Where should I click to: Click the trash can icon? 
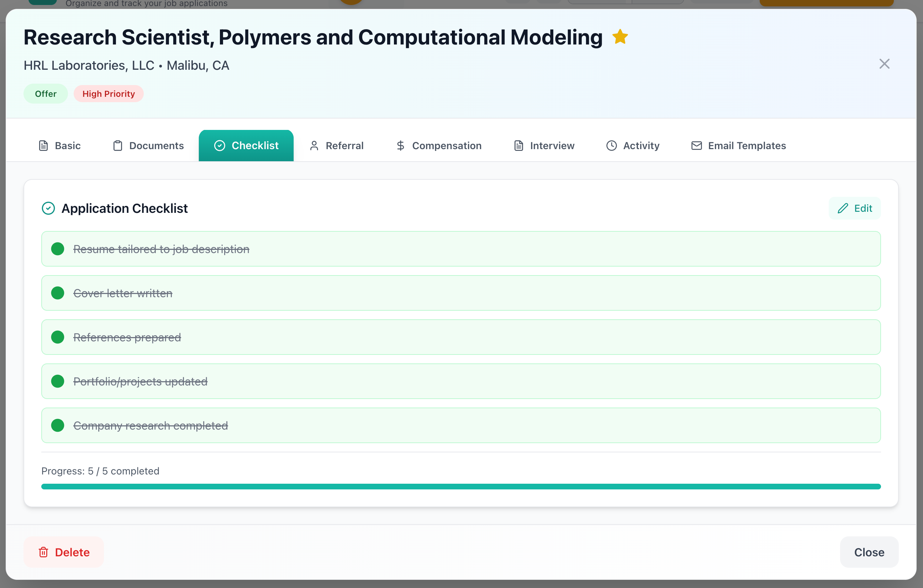(43, 552)
